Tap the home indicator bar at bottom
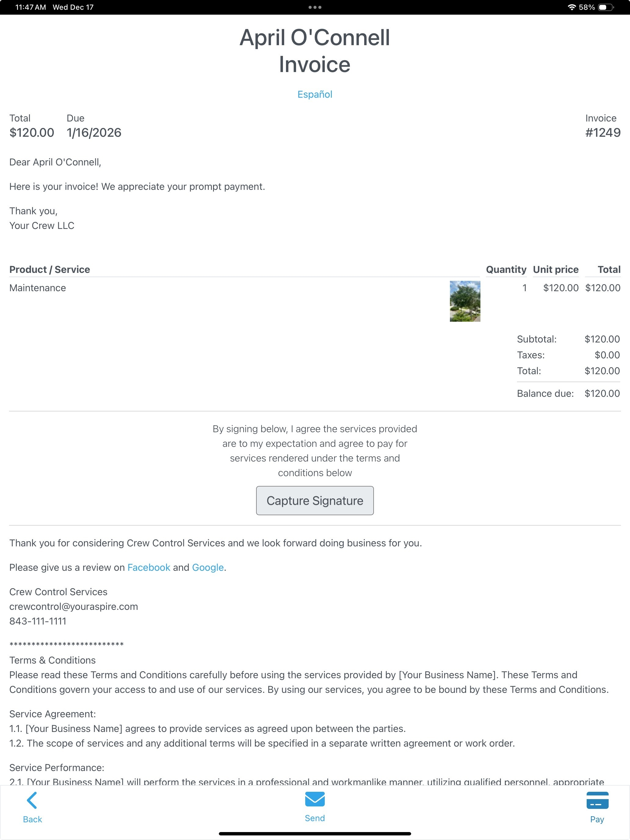630x840 pixels. pos(315,834)
